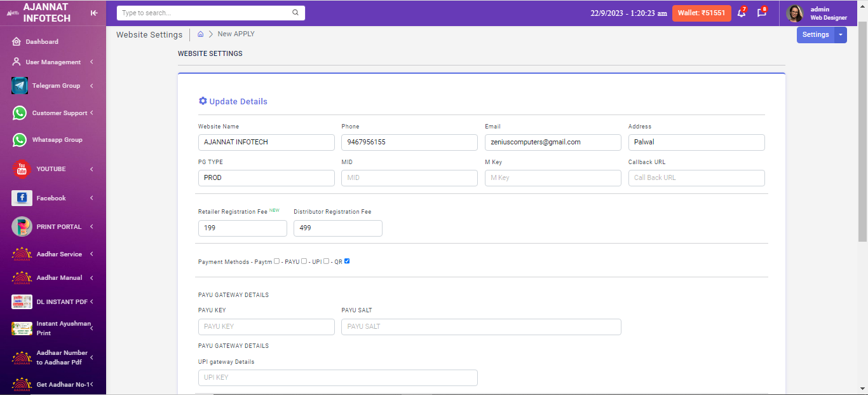Click the home breadcrumb icon
The image size is (868, 395).
pos(201,34)
